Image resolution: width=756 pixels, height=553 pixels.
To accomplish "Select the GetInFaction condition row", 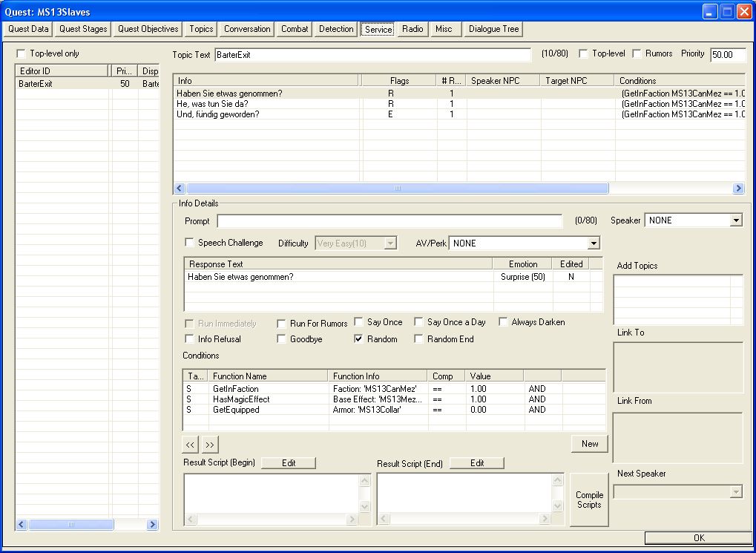I will click(x=394, y=388).
